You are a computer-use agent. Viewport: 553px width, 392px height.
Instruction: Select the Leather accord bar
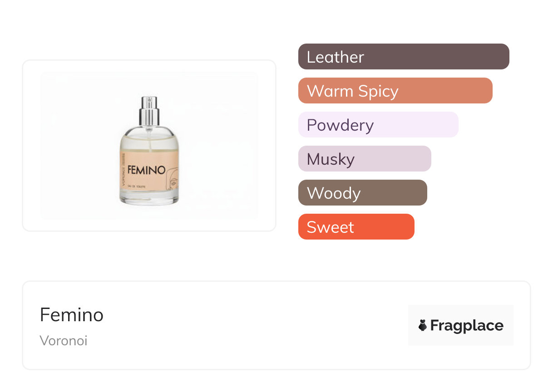403,57
